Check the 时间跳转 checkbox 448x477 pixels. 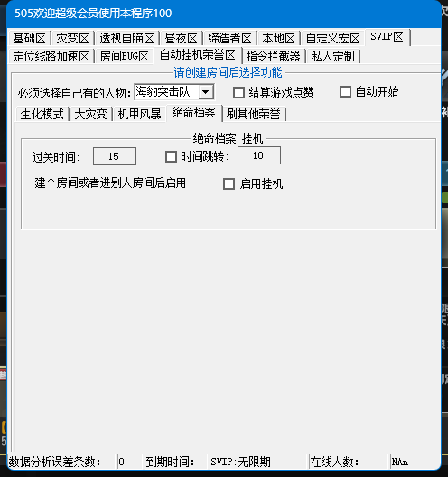tap(171, 157)
